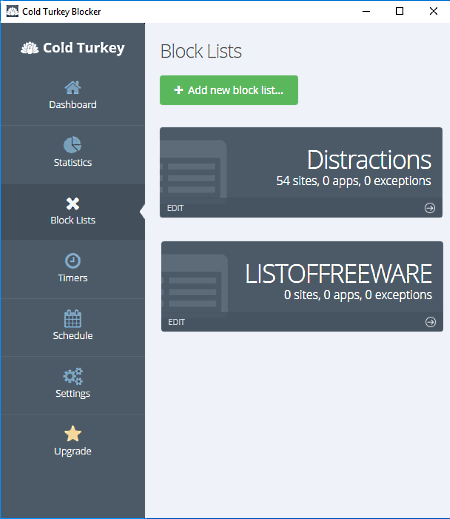Click the Upgrade star icon
Viewport: 450px width, 519px height.
coord(73,434)
